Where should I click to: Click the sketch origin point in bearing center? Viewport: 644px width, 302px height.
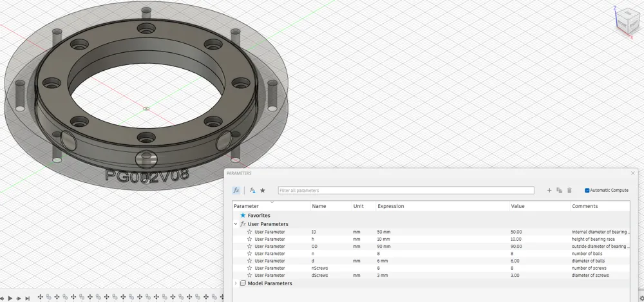[146, 108]
